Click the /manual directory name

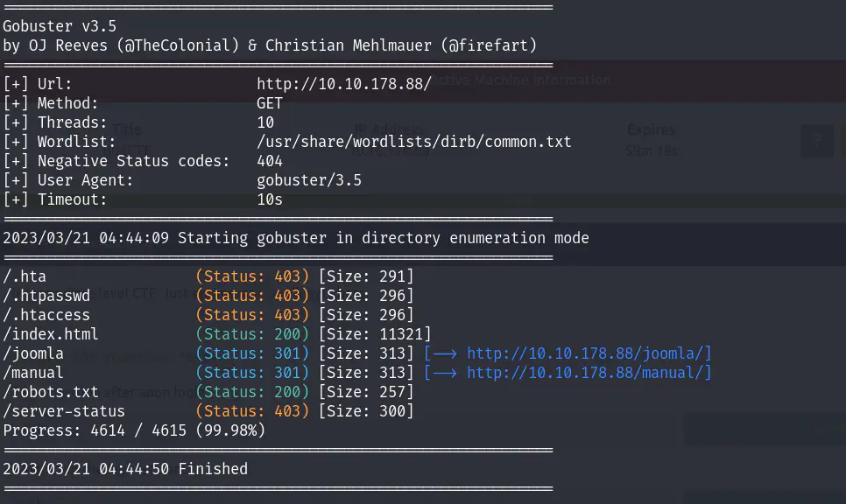click(x=33, y=374)
